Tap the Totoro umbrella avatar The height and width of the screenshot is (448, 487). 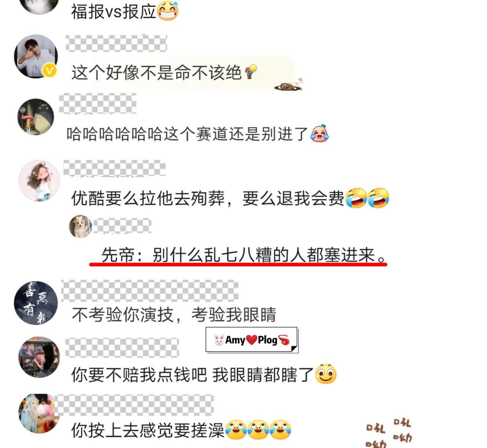tap(36, 117)
